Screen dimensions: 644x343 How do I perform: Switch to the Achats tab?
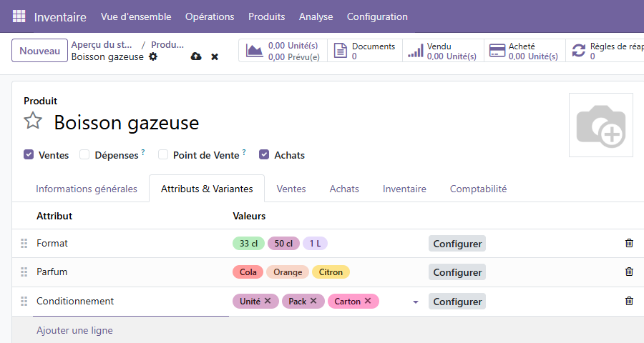tap(344, 189)
